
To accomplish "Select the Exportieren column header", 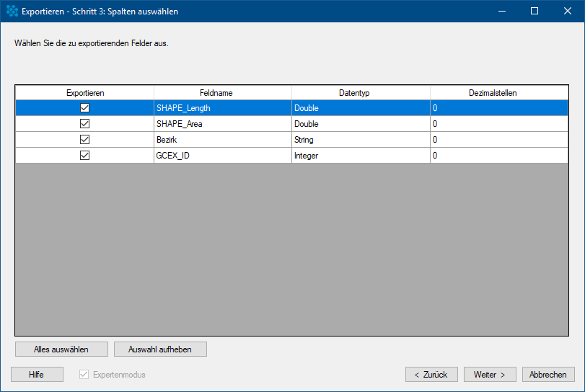I will tap(85, 93).
